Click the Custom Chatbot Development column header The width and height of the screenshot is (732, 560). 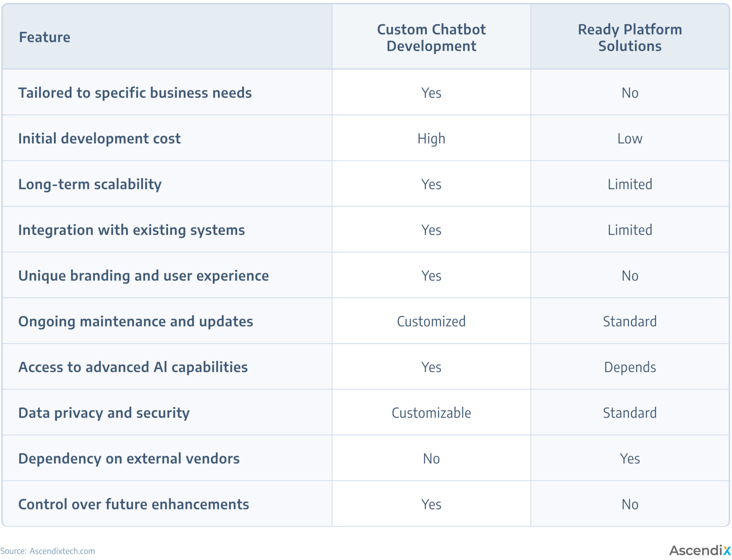tap(431, 38)
